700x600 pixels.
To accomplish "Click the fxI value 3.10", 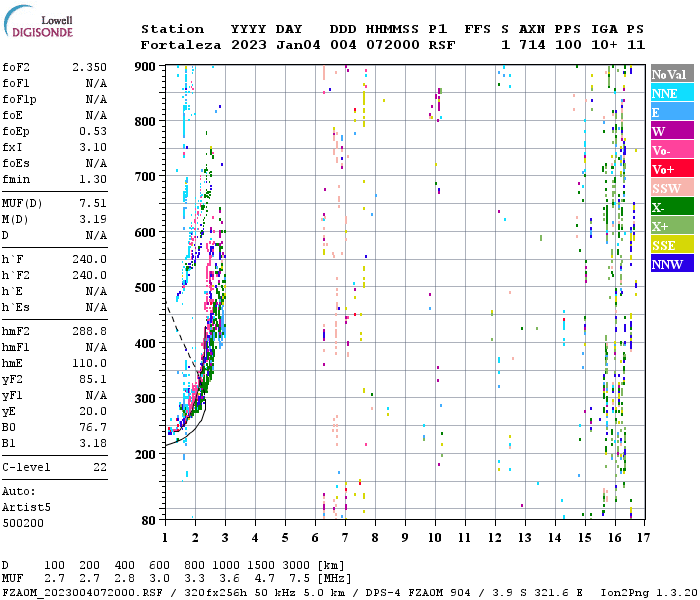I will pos(93,147).
